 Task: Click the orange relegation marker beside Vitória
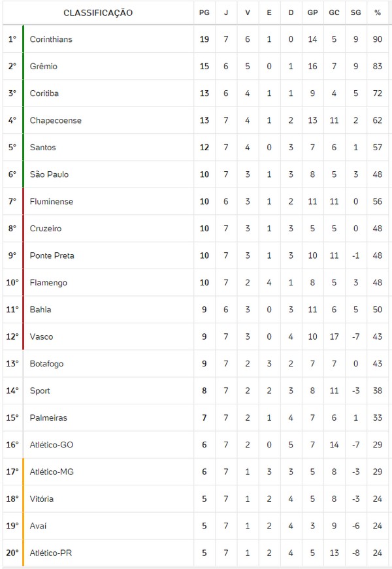24,499
